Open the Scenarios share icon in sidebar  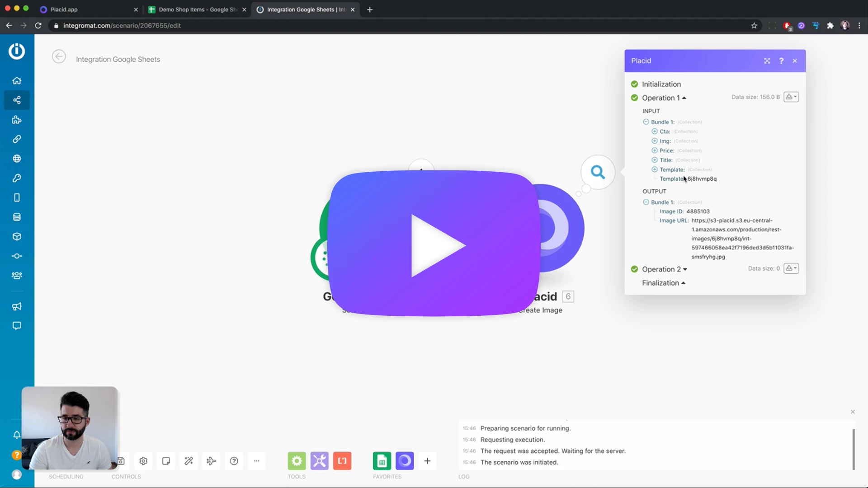point(17,100)
